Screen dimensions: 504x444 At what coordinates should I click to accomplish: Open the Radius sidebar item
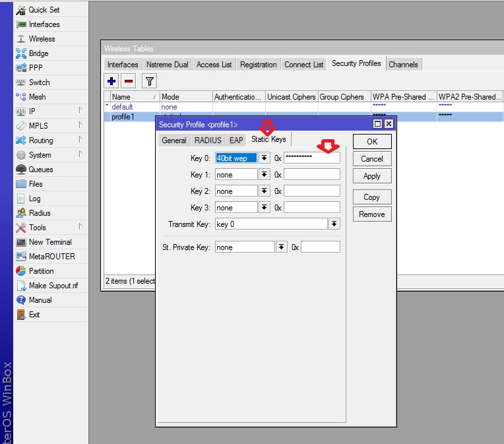point(39,213)
